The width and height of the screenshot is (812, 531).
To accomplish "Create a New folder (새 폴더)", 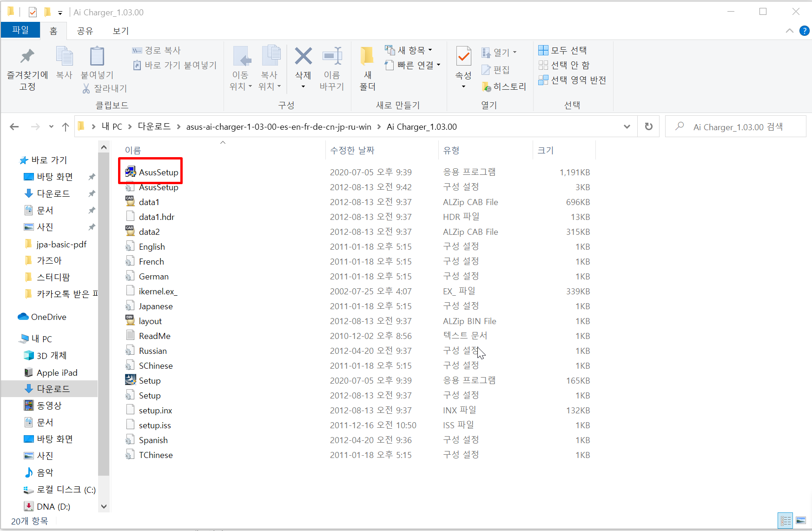I will pyautogui.click(x=367, y=68).
